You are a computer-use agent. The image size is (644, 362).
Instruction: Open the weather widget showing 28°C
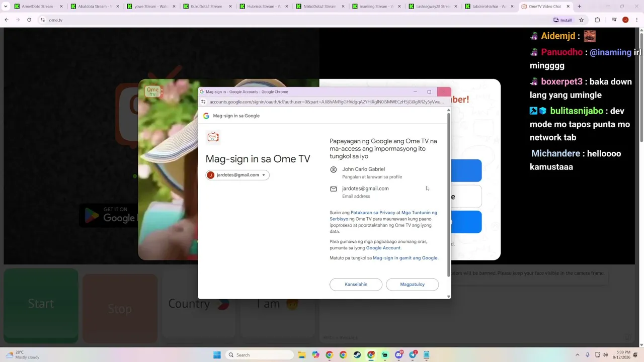22,355
